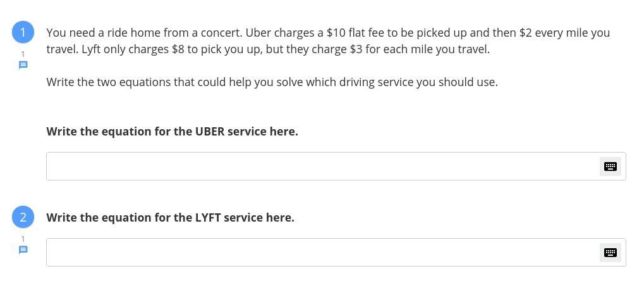Viewport: 644px width, 283px height.
Task: Open the comment icon under question 1
Action: 23,65
